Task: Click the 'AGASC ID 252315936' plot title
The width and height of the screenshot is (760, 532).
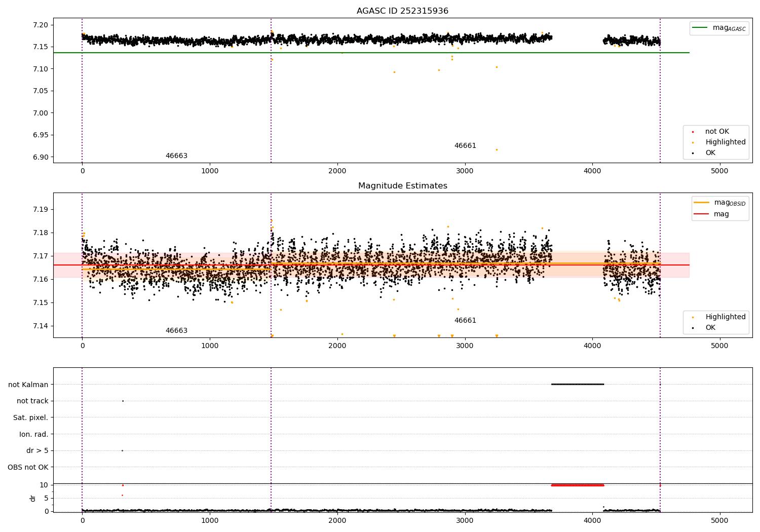Action: tap(402, 11)
